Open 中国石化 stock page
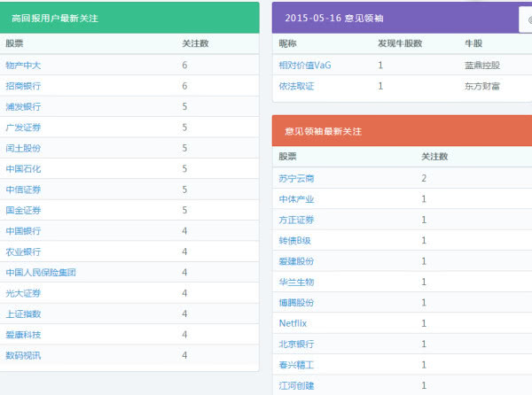 tap(23, 168)
